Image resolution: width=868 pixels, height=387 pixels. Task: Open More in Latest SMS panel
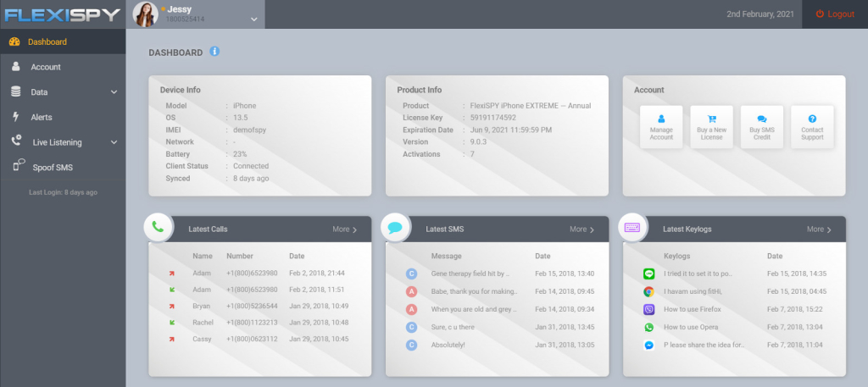[581, 229]
